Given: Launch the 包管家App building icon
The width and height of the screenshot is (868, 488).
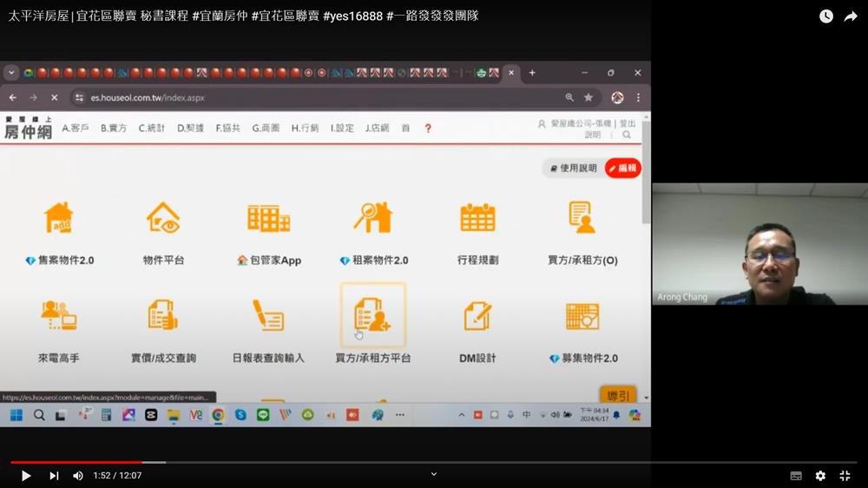Looking at the screenshot, I should [268, 218].
